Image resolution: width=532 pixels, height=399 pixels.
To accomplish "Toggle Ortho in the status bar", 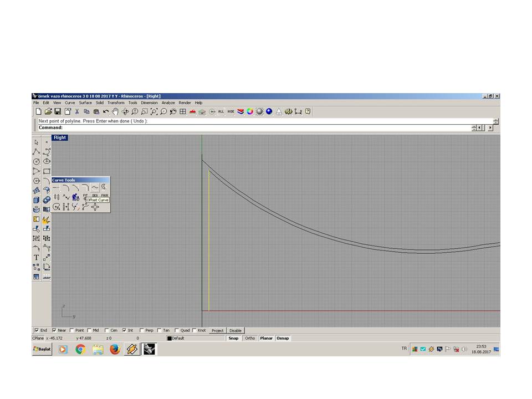I will (x=250, y=338).
